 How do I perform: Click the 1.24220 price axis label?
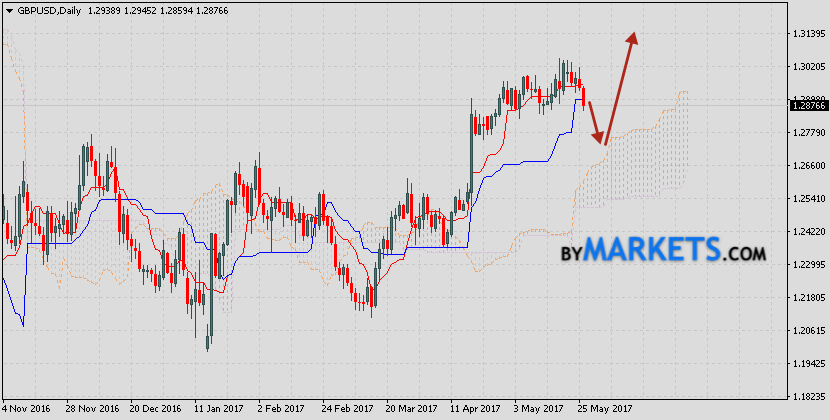coord(807,232)
